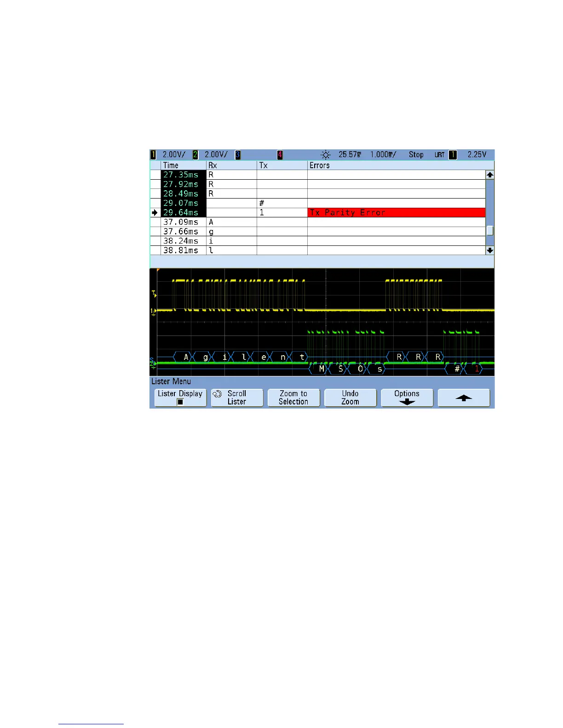Screen dimensions: 563x728
Task: Select the 27.35ms row in lister
Action: pos(318,175)
